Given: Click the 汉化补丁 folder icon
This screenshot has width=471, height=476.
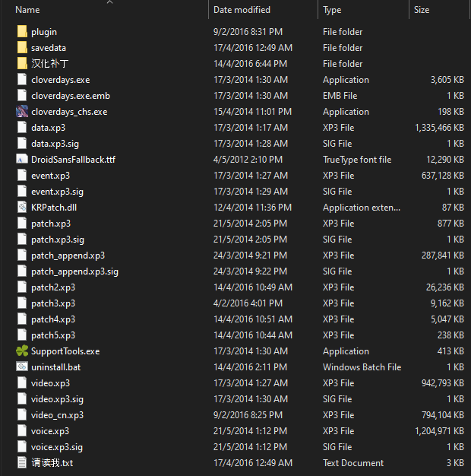Looking at the screenshot, I should click(x=21, y=64).
